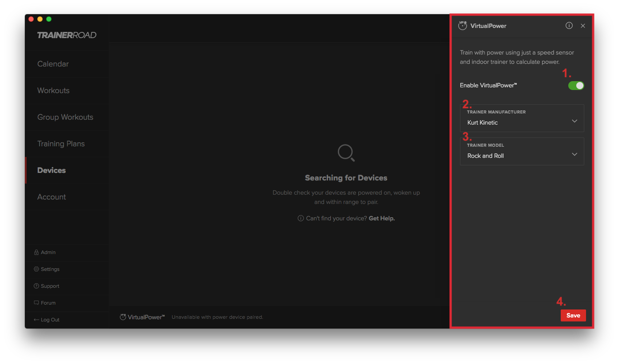Screen dimensions: 618x364
Task: Click the magnifying glass search icon
Action: 346,153
